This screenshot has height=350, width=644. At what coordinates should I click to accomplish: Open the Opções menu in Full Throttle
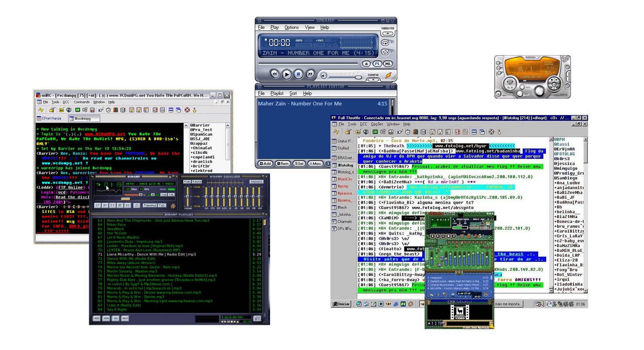pos(377,124)
